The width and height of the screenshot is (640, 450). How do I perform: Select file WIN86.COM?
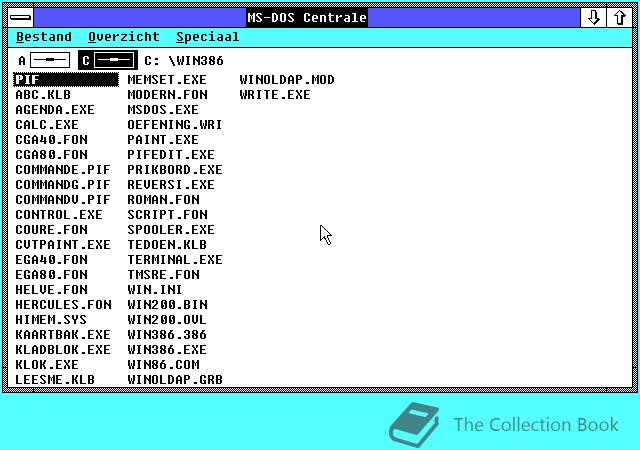pos(163,365)
